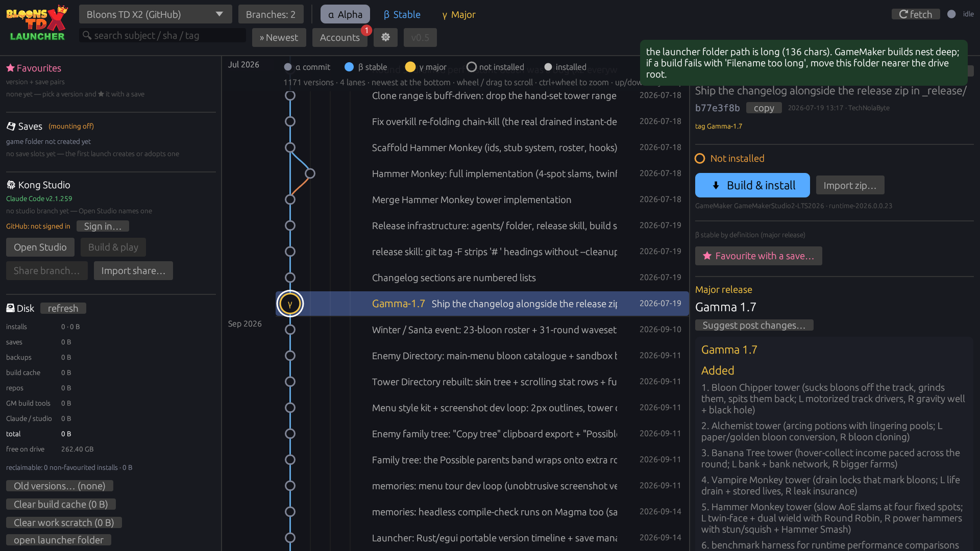This screenshot has width=980, height=551.
Task: Select 'Merge Hammer Monkey tower implementation' commit
Action: [482, 199]
